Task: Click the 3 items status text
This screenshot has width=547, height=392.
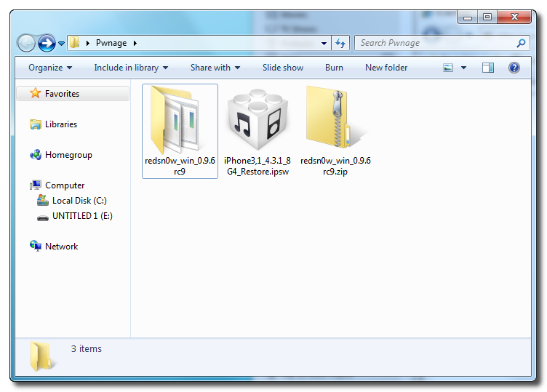Action: tap(87, 349)
